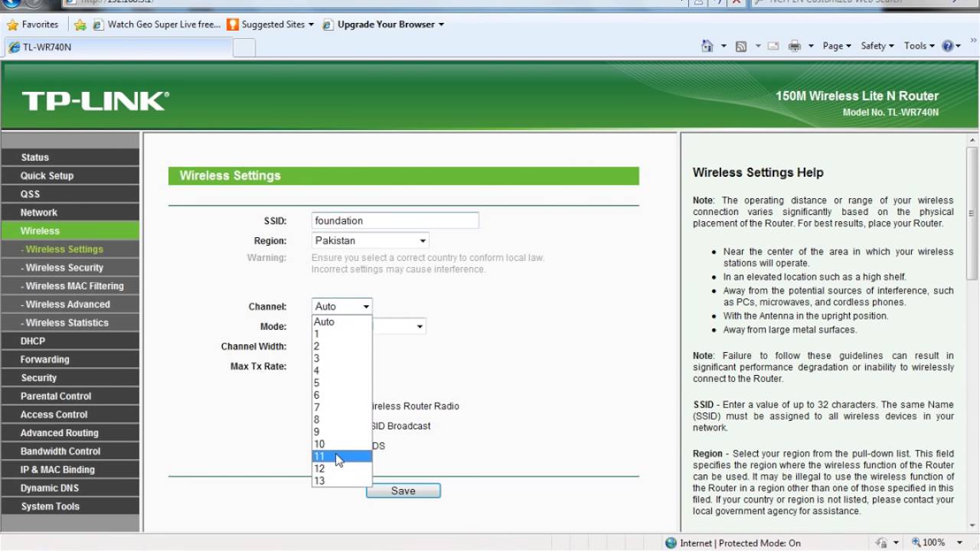Click the SSID text field

click(395, 220)
